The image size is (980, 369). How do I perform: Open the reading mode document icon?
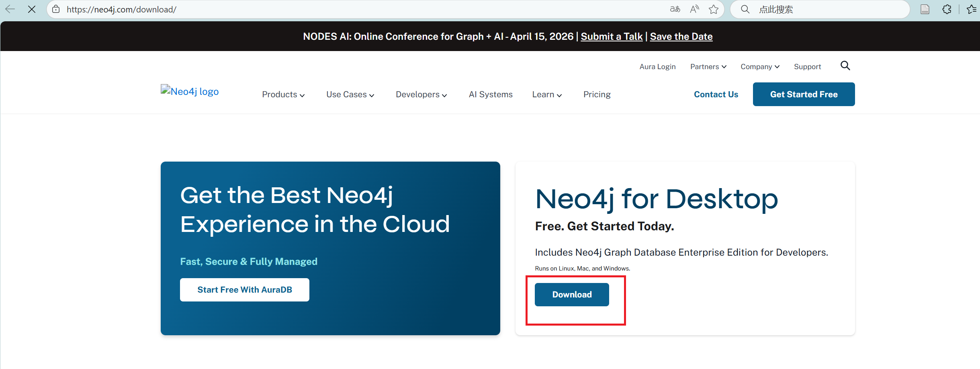pos(925,9)
